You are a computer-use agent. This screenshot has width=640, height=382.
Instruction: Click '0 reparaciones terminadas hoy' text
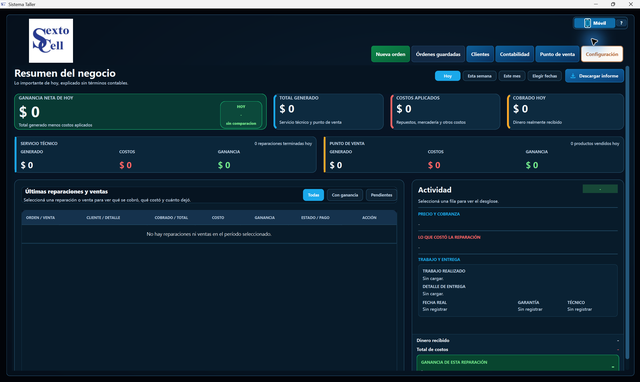(x=283, y=144)
